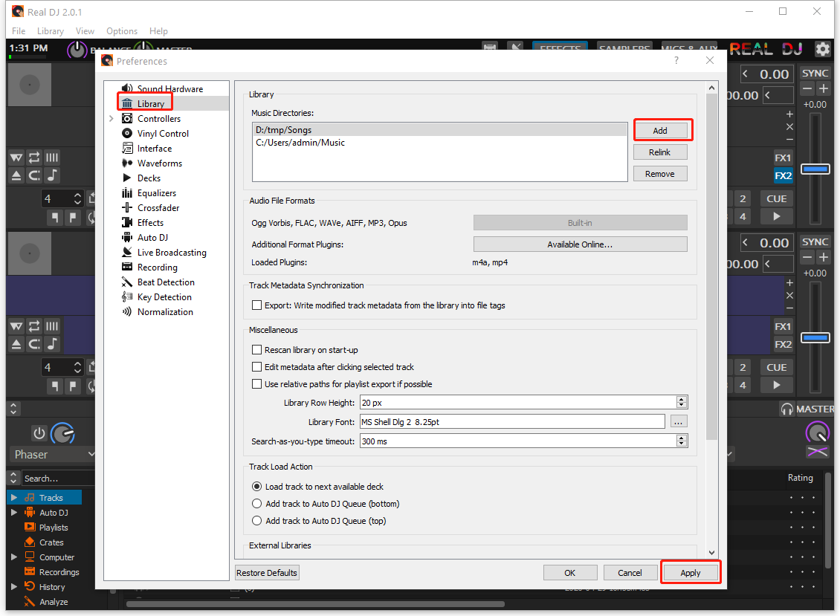
Task: Switch to the SAMPLERS tab
Action: [624, 48]
